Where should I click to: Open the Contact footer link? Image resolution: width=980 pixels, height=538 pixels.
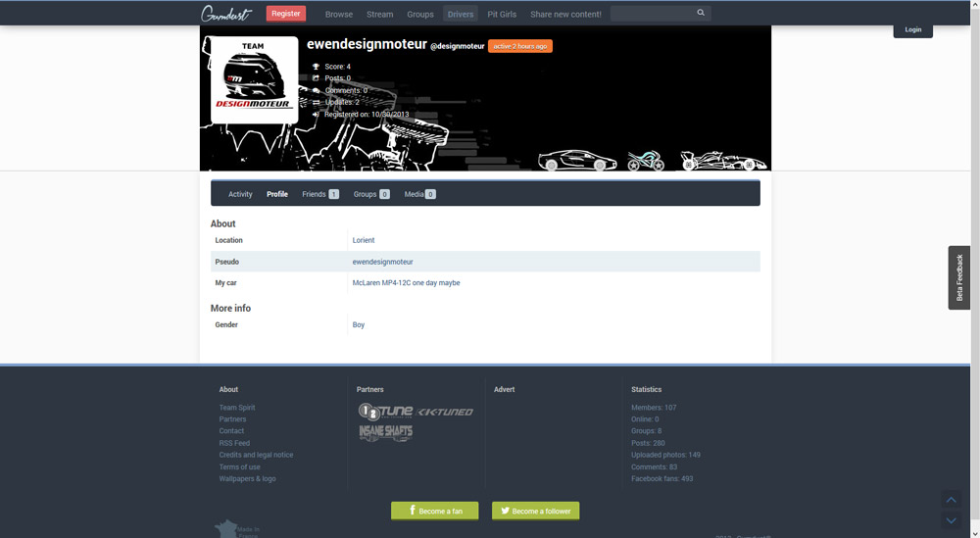[x=231, y=431]
